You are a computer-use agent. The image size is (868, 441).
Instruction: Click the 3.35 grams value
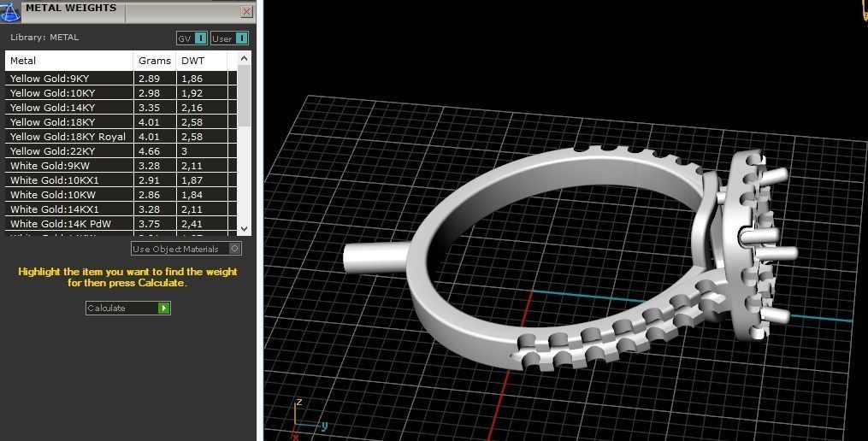click(150, 108)
